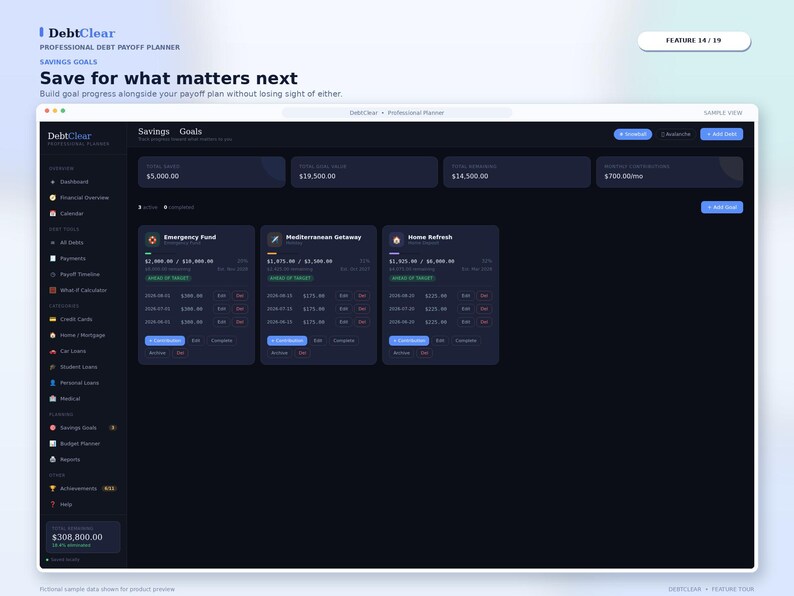Viewport: 794px width, 596px height.
Task: Click the Car Loans icon
Action: tap(53, 351)
